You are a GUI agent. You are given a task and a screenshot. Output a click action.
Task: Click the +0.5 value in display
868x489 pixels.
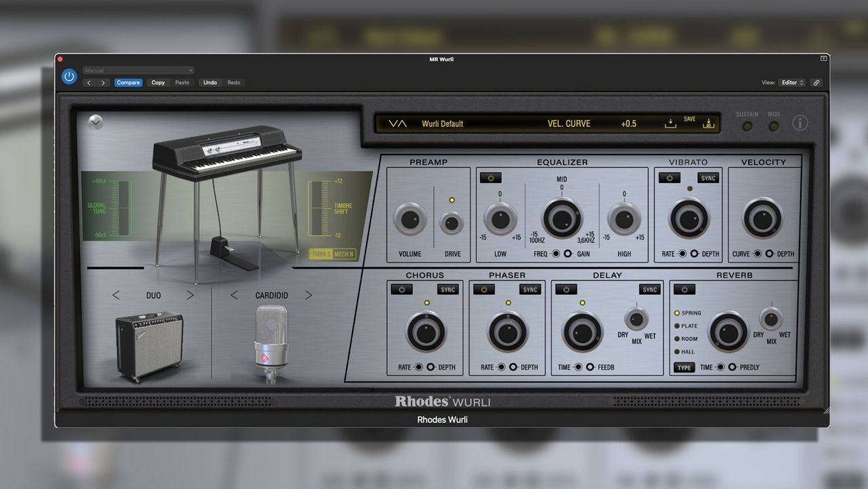coord(629,123)
